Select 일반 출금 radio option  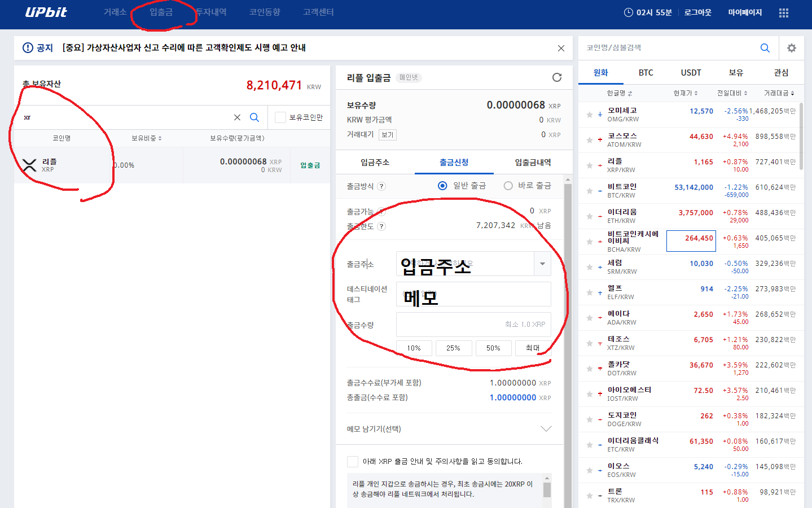tap(442, 186)
